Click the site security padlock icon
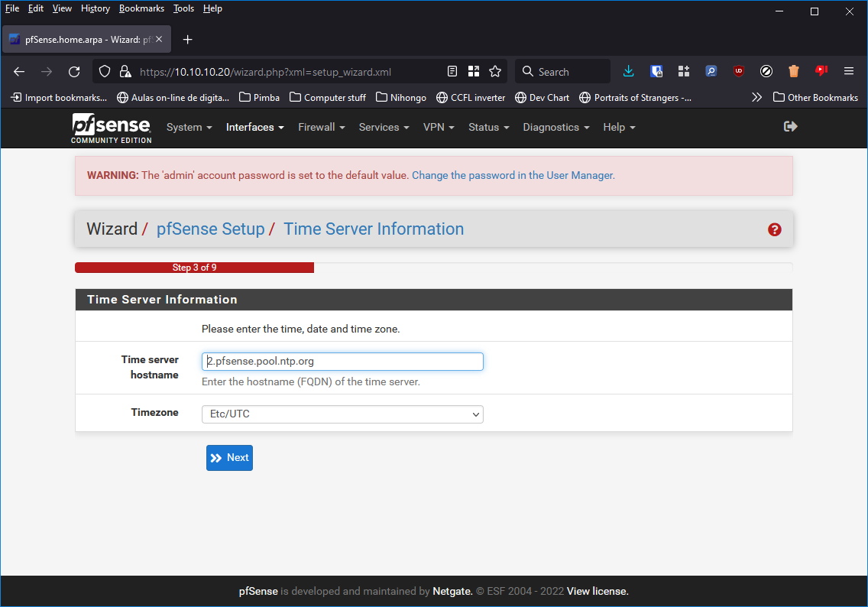 pos(125,70)
